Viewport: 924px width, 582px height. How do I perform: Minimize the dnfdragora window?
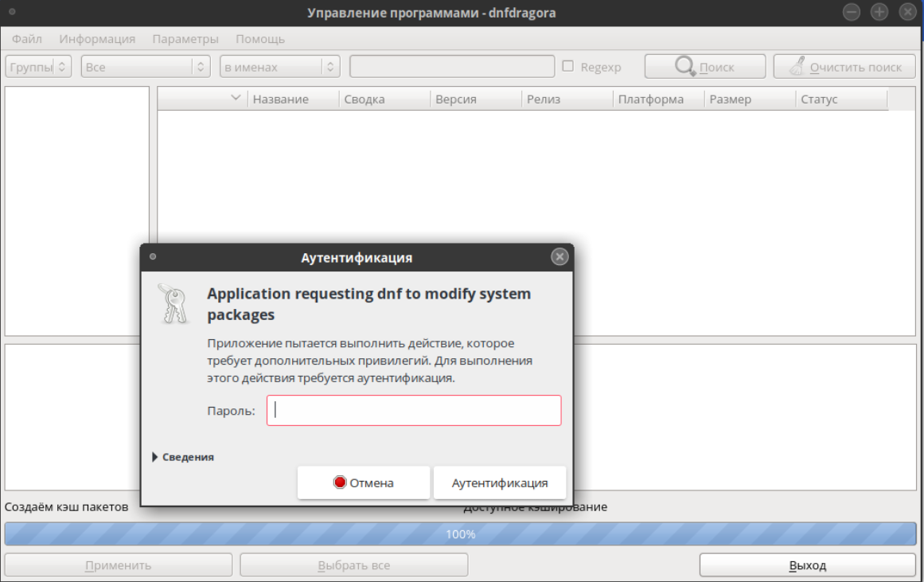(x=851, y=12)
